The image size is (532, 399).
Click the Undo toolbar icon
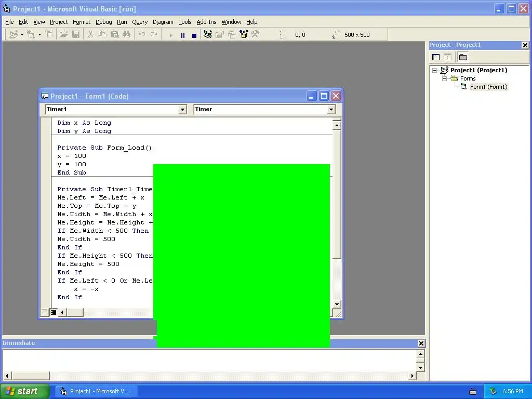(x=142, y=35)
